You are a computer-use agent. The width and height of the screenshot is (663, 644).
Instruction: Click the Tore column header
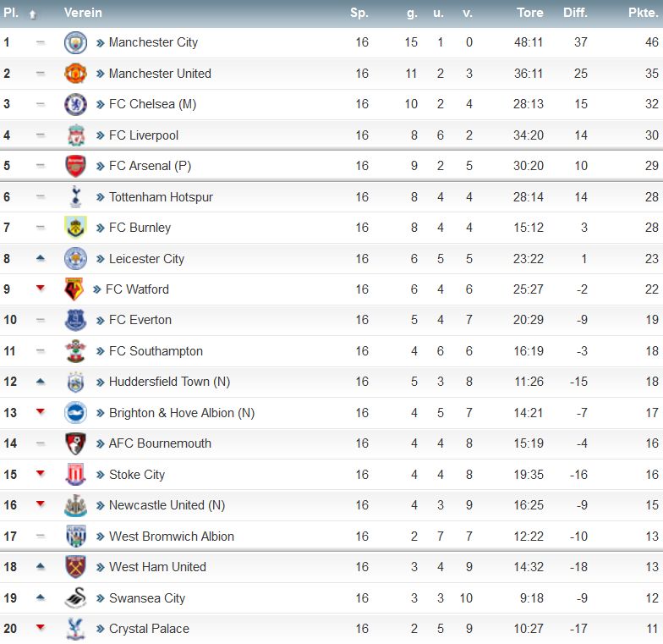[529, 13]
